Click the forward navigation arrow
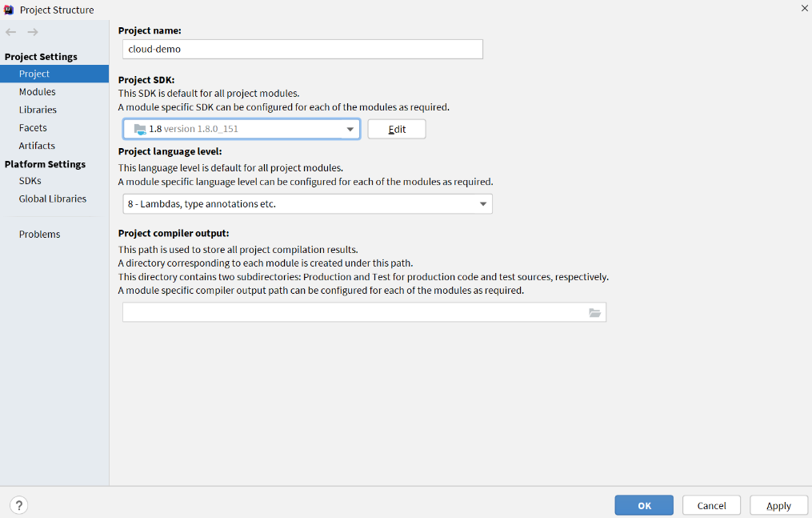Screen dimensions: 812x518 (33, 32)
